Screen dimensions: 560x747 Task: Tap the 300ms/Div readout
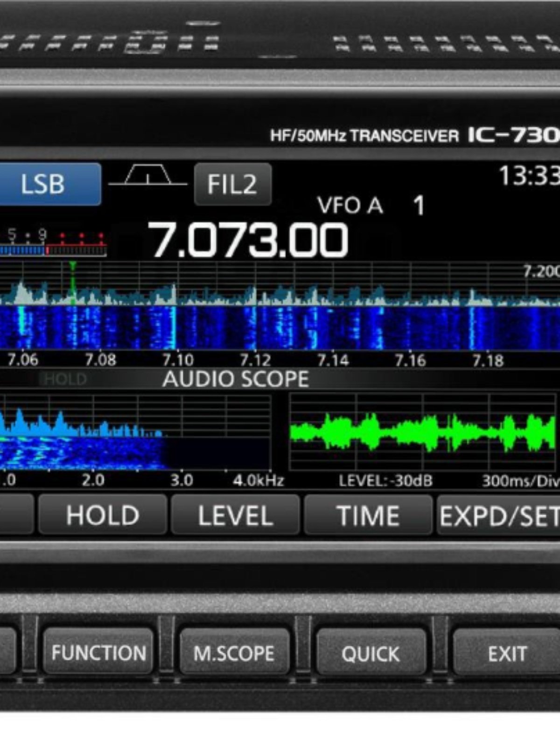pos(520,480)
